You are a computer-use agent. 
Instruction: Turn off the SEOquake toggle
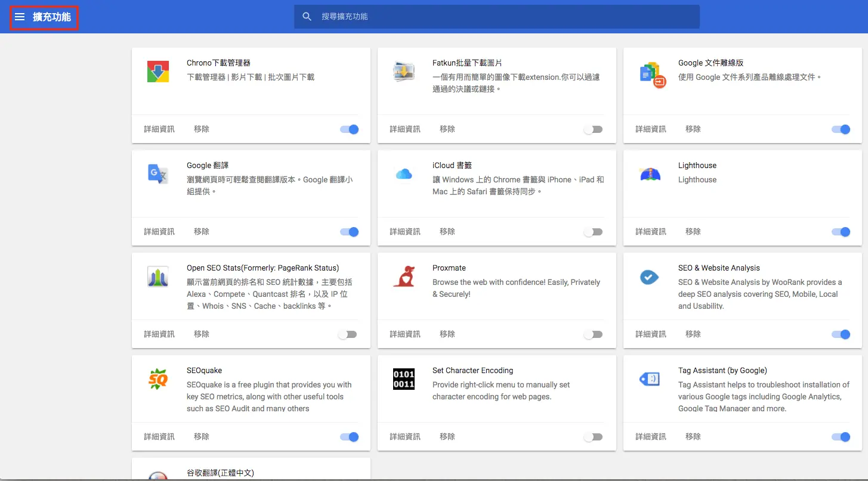point(350,437)
